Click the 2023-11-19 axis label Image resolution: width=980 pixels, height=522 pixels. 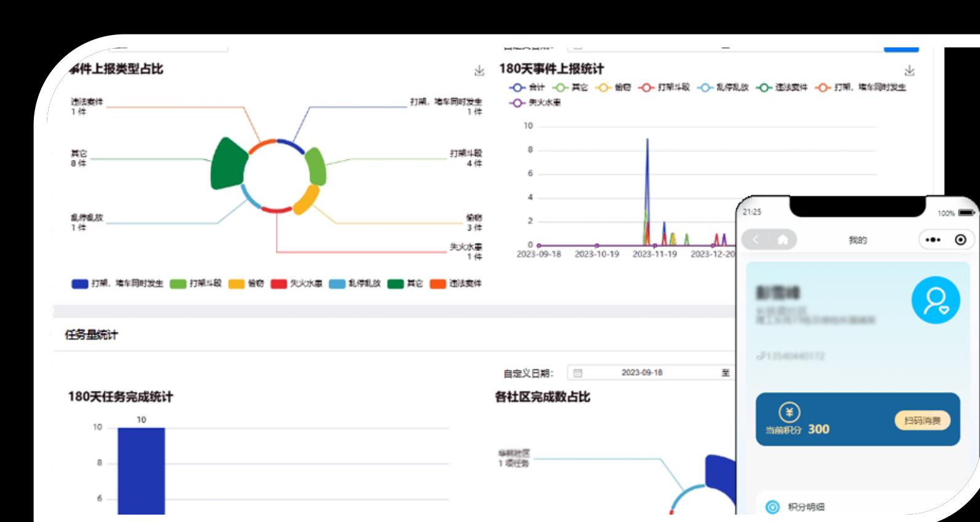coord(654,254)
